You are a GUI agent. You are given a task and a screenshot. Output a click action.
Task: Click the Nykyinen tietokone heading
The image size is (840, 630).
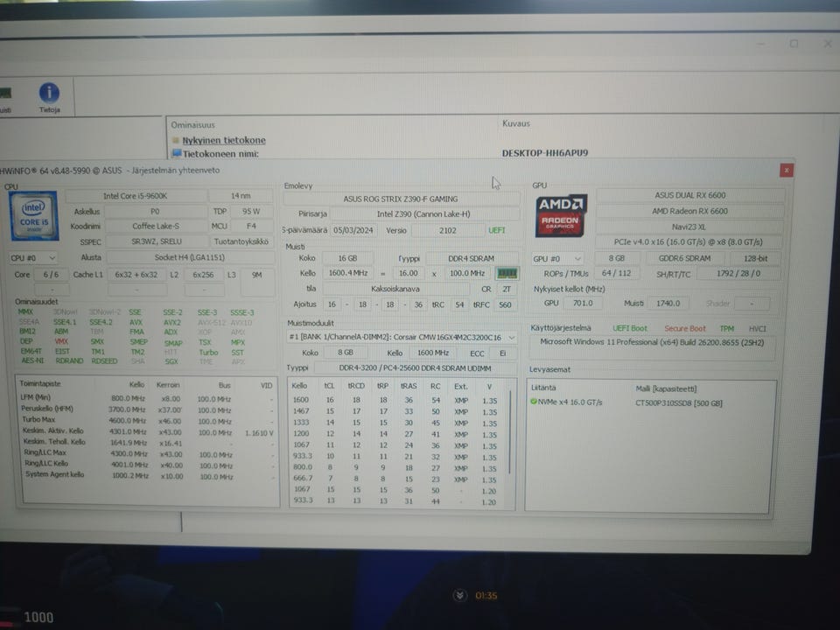pos(224,140)
